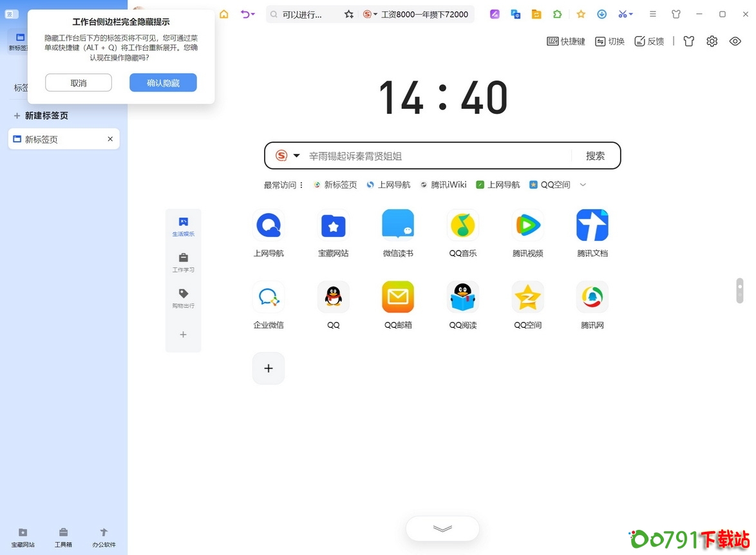Switch to 切换 mode in top toolbar

609,41
